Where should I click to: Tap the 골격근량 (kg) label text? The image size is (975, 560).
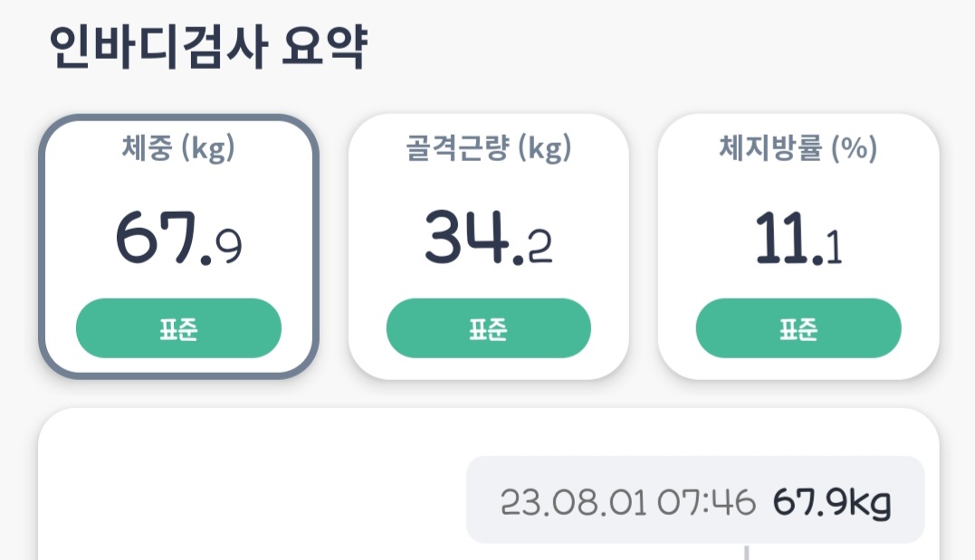point(489,149)
